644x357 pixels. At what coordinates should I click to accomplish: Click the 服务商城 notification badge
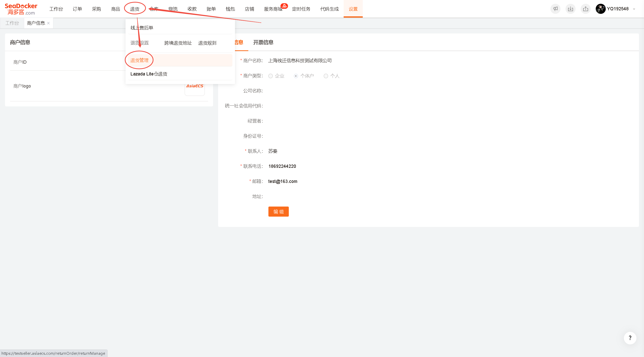pyautogui.click(x=284, y=6)
